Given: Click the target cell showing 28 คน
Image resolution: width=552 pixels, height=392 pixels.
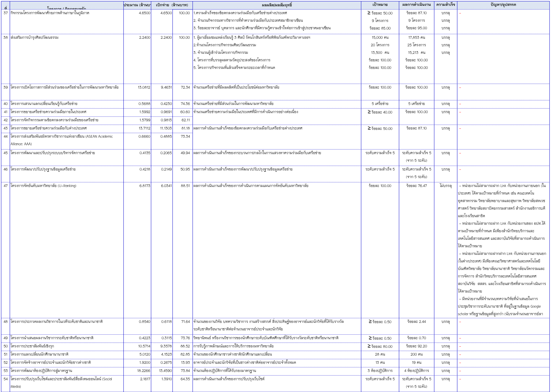Looking at the screenshot, I should [x=380, y=354].
